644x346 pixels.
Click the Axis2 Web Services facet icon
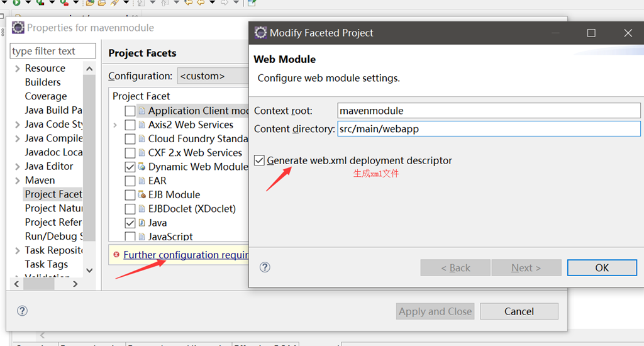pyautogui.click(x=142, y=125)
